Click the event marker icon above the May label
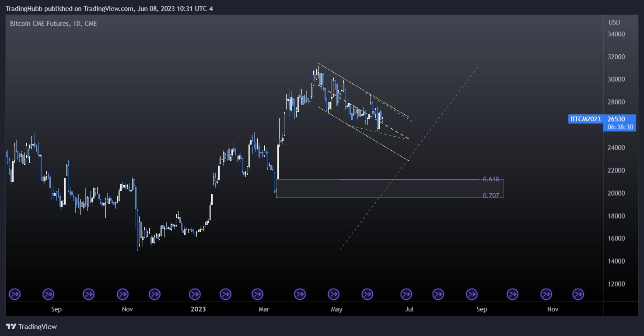The image size is (644, 336). point(333,294)
